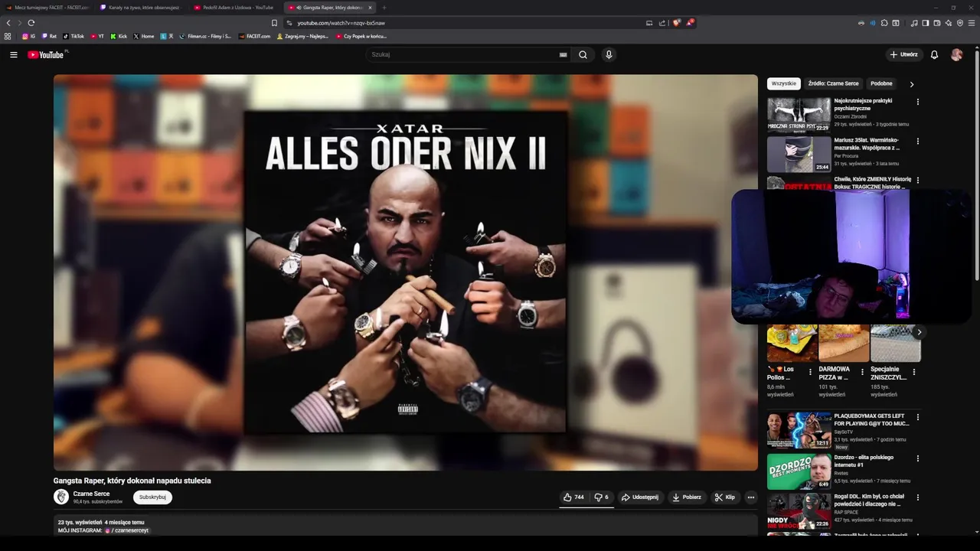Open options for Rogal DDL video
Screen dimensions: 980x551
tap(917, 497)
